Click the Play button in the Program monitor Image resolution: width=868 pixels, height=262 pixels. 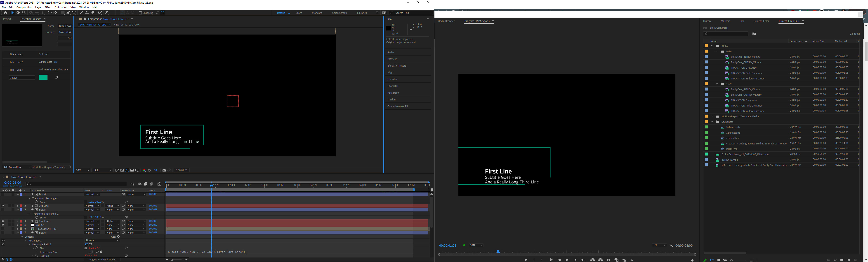click(x=567, y=260)
